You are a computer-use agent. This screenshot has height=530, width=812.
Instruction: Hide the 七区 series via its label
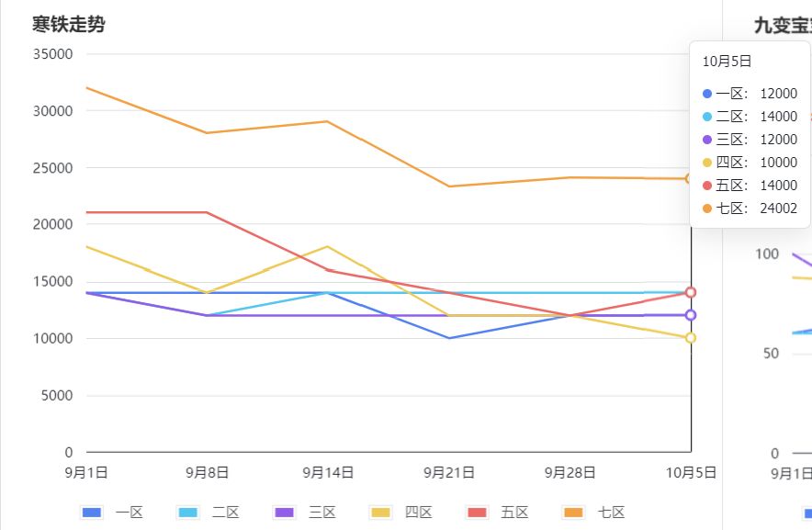(611, 513)
